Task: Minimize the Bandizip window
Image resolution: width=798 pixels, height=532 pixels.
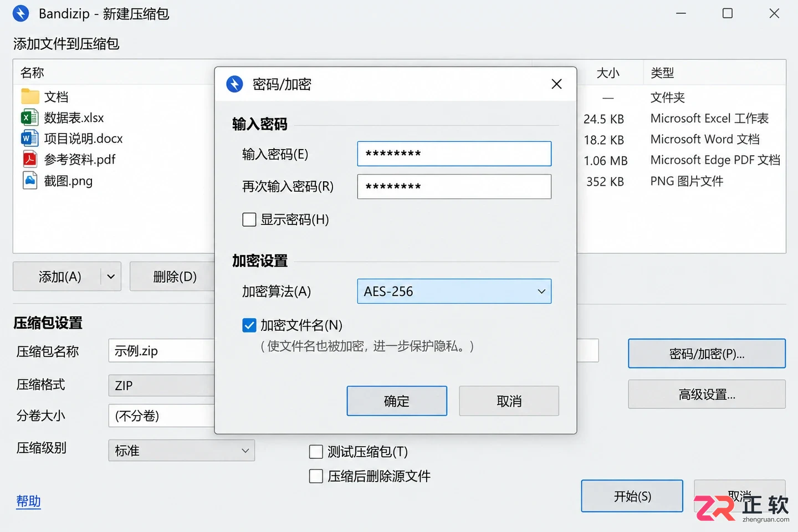Action: tap(681, 13)
